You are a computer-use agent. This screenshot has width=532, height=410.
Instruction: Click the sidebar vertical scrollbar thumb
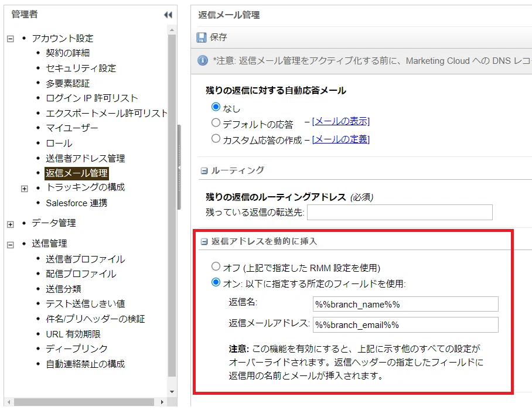pos(172,205)
